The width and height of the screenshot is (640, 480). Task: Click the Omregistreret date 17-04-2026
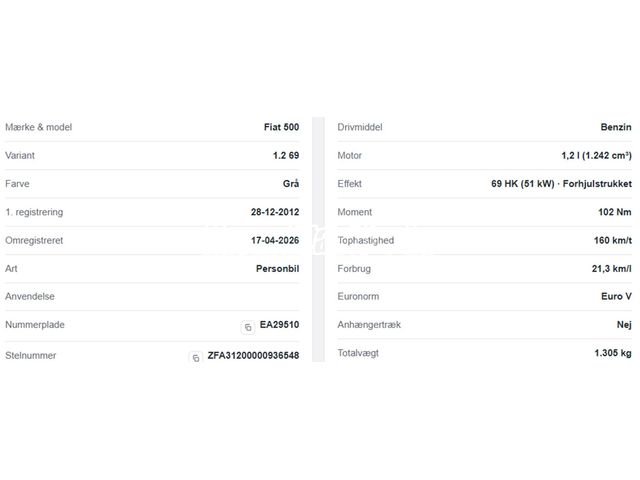275,240
